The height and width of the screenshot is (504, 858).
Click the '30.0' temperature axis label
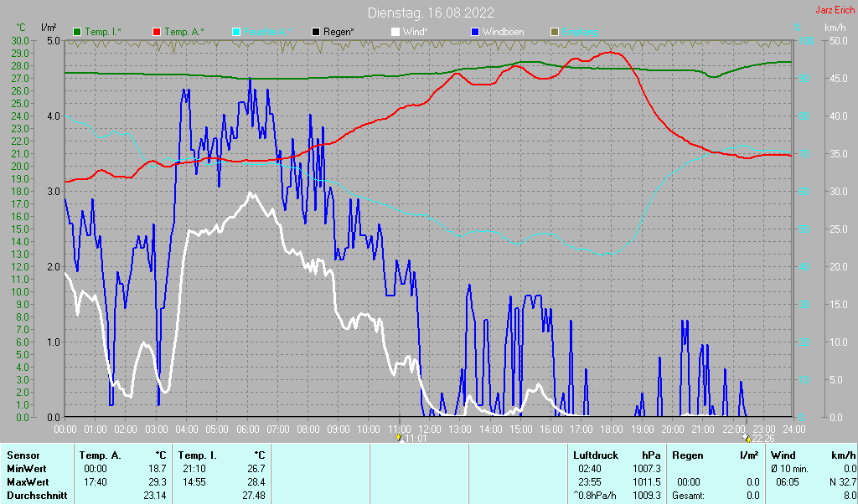coord(20,40)
